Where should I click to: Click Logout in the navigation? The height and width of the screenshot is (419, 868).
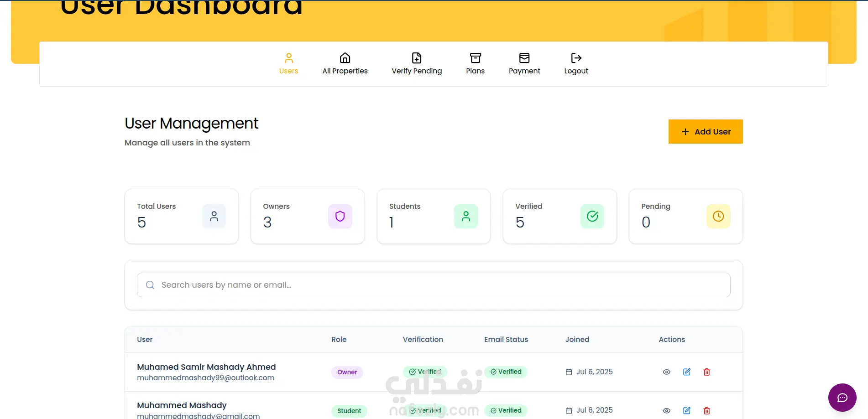point(576,64)
